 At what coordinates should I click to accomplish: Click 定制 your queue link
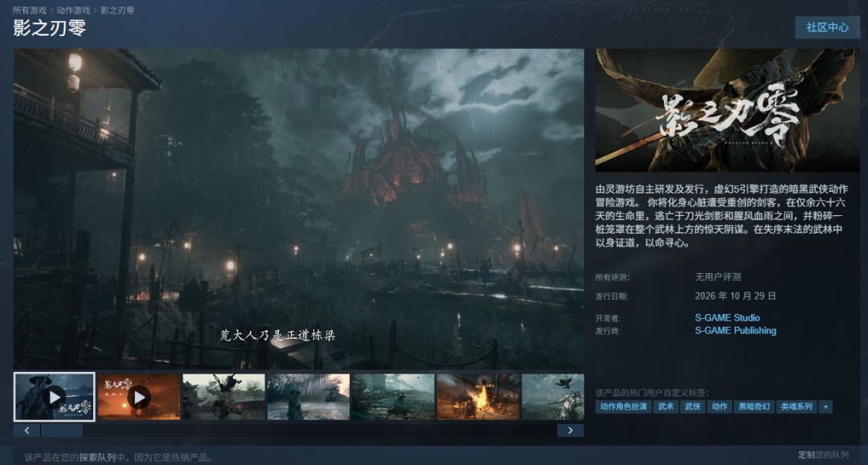[x=806, y=455]
